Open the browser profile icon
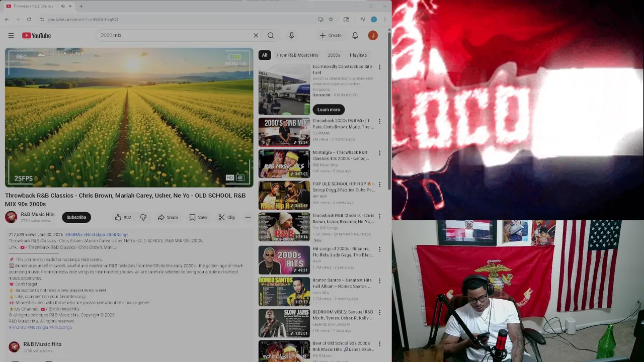The width and height of the screenshot is (644, 362). (374, 19)
